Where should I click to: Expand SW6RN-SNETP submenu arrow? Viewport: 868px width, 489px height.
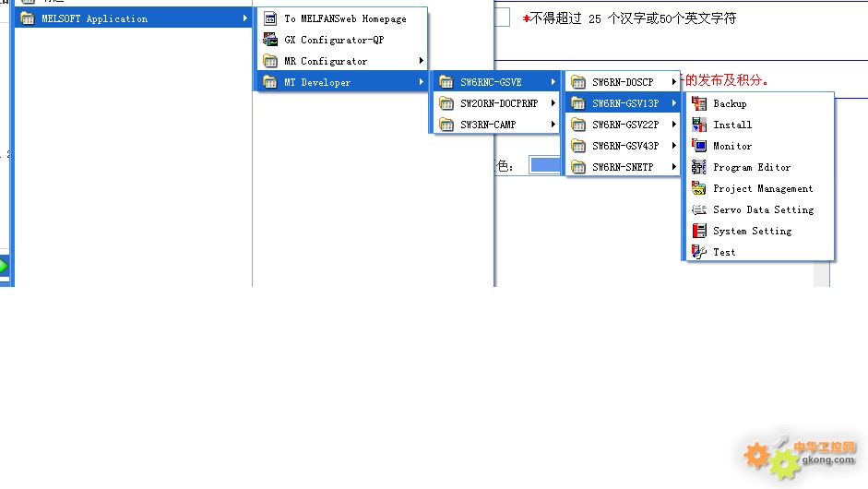pos(673,167)
